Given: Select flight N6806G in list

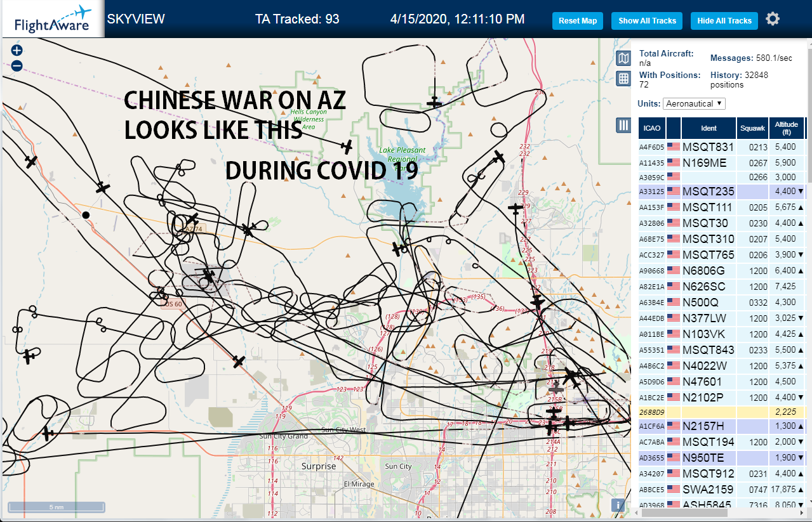Looking at the screenshot, I should [x=722, y=271].
